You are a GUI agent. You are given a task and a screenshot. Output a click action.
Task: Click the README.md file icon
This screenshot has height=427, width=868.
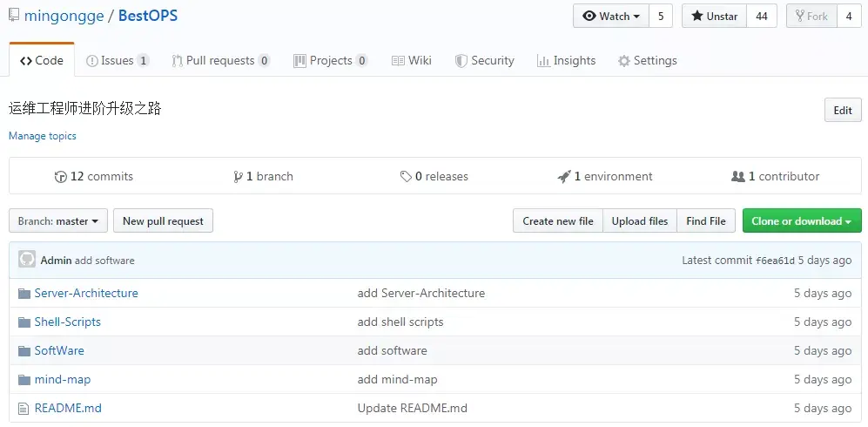pyautogui.click(x=24, y=409)
